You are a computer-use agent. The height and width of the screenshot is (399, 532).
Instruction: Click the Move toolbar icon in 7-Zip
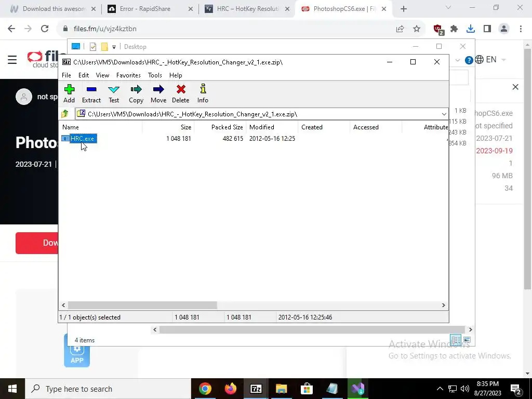pos(158,94)
